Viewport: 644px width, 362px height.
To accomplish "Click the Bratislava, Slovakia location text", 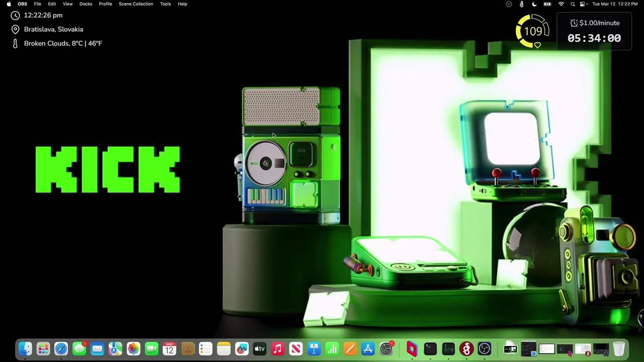I will [53, 29].
